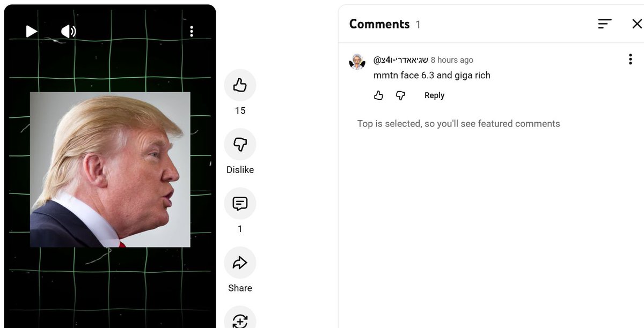The height and width of the screenshot is (328, 644).
Task: Share this video via arrow icon
Action: coord(240,263)
